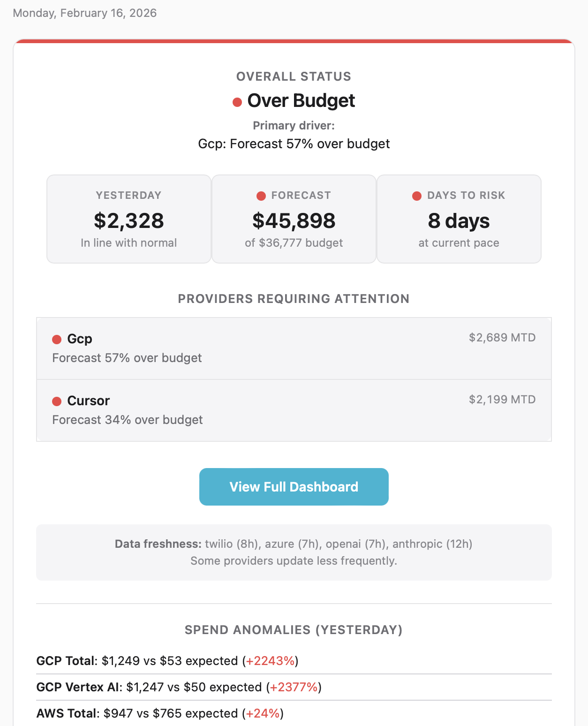Click the red indicator on the Forecast card

click(261, 196)
